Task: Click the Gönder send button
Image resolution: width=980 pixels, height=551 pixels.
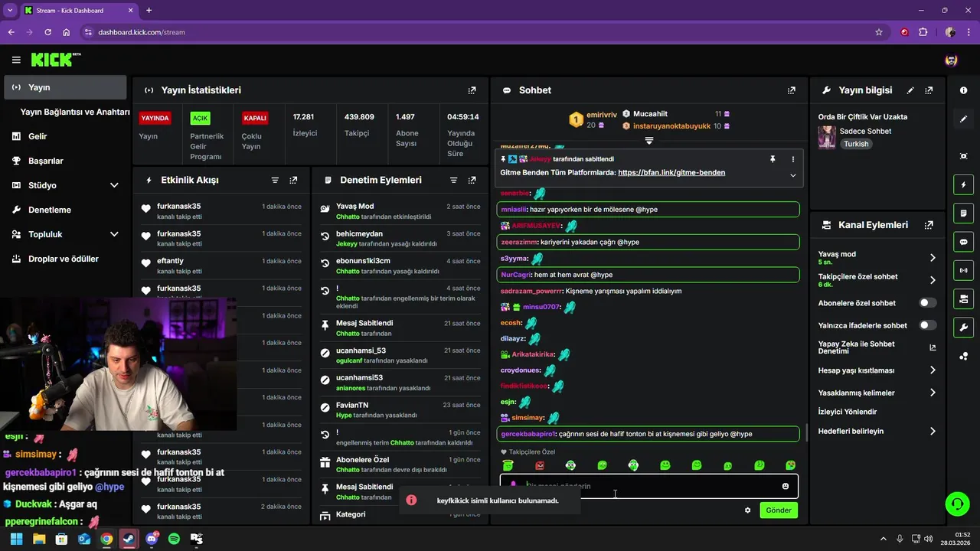Action: pyautogui.click(x=779, y=510)
